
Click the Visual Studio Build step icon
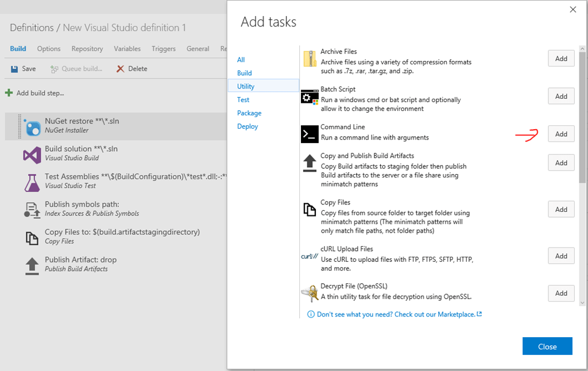click(x=32, y=155)
